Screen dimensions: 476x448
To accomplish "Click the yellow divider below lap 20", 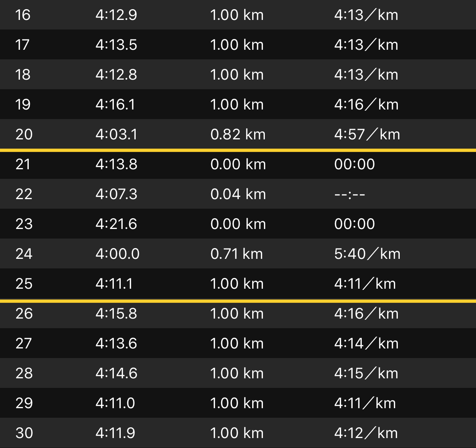I will pyautogui.click(x=238, y=150).
